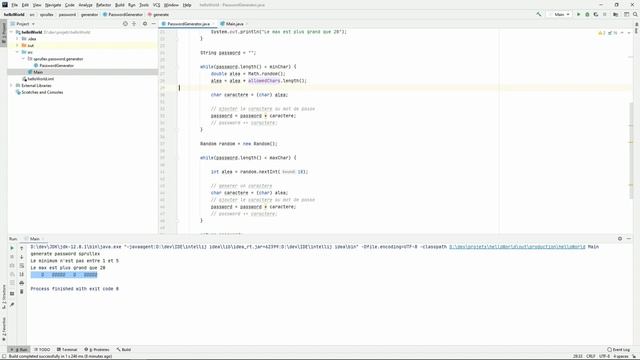Click CRLF line separator in status bar
Viewport: 640px width, 360px height.
[x=591, y=356]
